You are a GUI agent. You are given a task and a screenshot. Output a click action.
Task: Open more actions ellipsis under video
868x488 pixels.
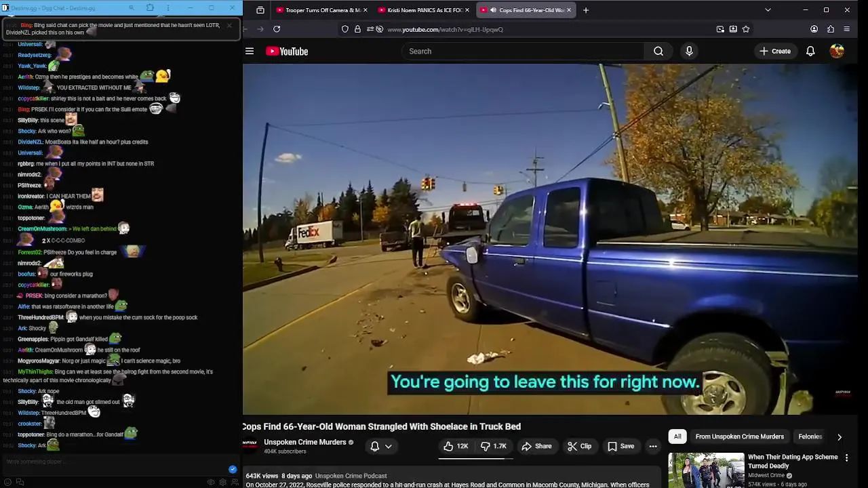pos(653,446)
